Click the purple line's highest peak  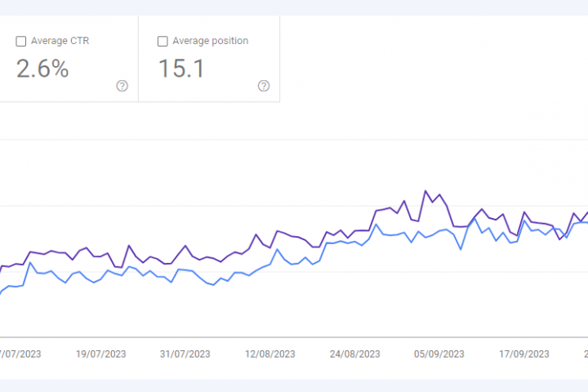point(425,191)
